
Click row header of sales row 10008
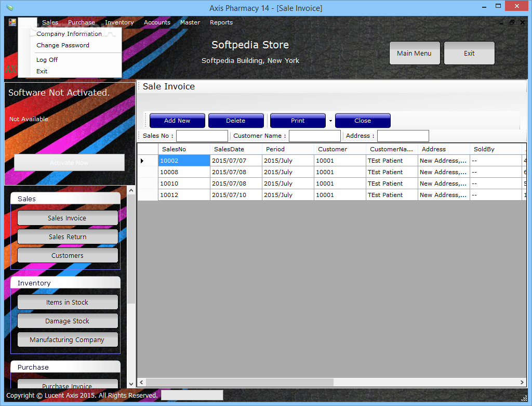pos(148,172)
